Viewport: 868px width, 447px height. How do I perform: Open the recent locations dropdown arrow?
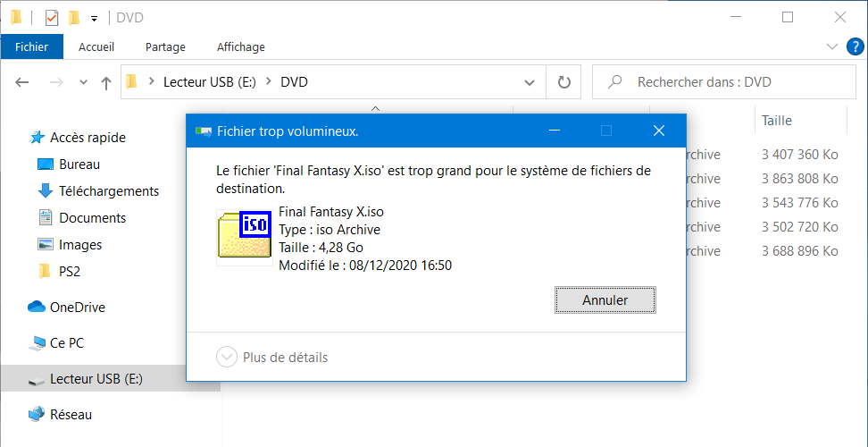point(84,82)
